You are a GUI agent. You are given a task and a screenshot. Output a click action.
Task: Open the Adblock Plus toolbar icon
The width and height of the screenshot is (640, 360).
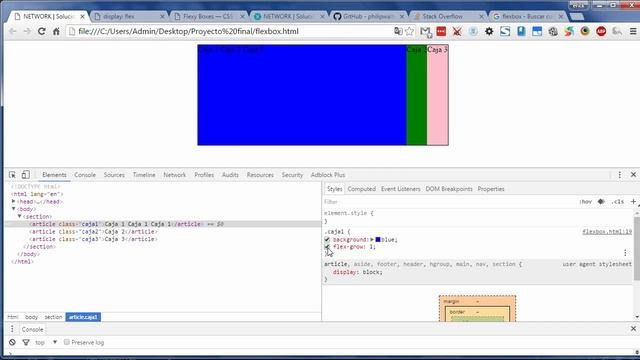601,31
